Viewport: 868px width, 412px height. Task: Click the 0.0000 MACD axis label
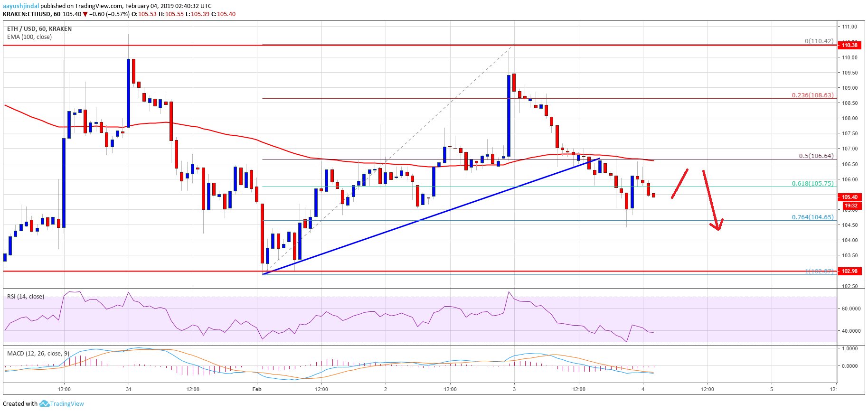pos(849,366)
